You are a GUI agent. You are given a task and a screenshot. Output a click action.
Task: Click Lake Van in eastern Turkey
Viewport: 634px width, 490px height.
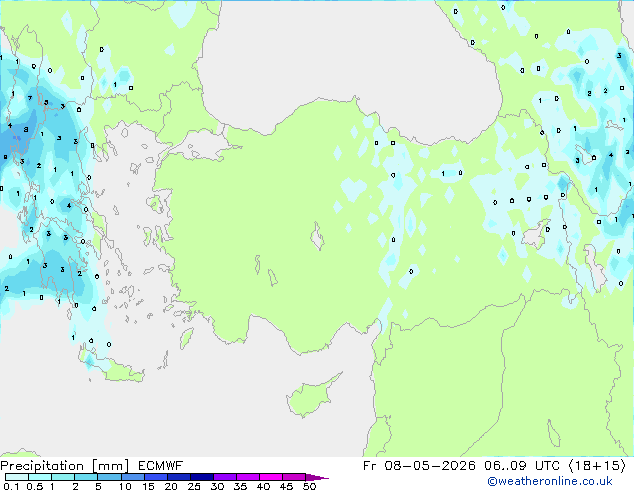(535, 234)
